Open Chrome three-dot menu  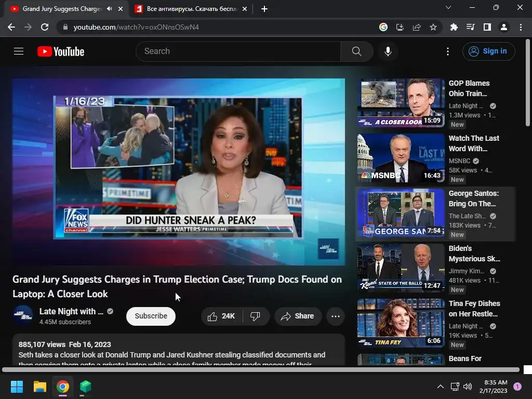(521, 27)
